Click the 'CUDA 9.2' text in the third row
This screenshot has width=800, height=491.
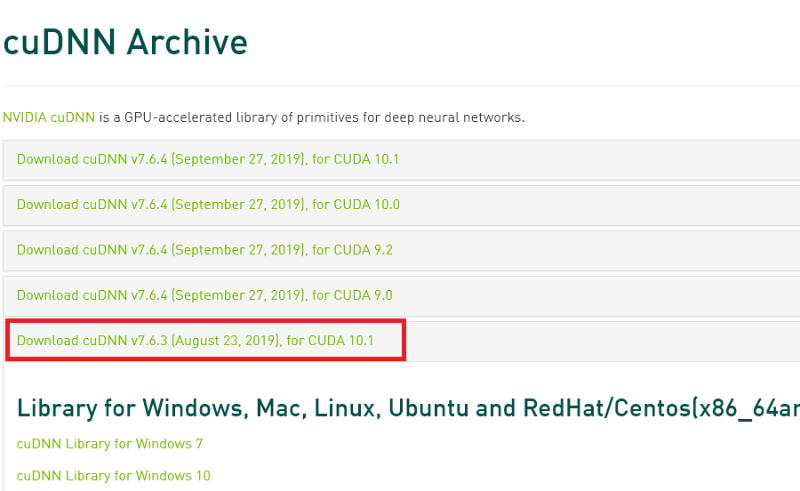point(363,250)
